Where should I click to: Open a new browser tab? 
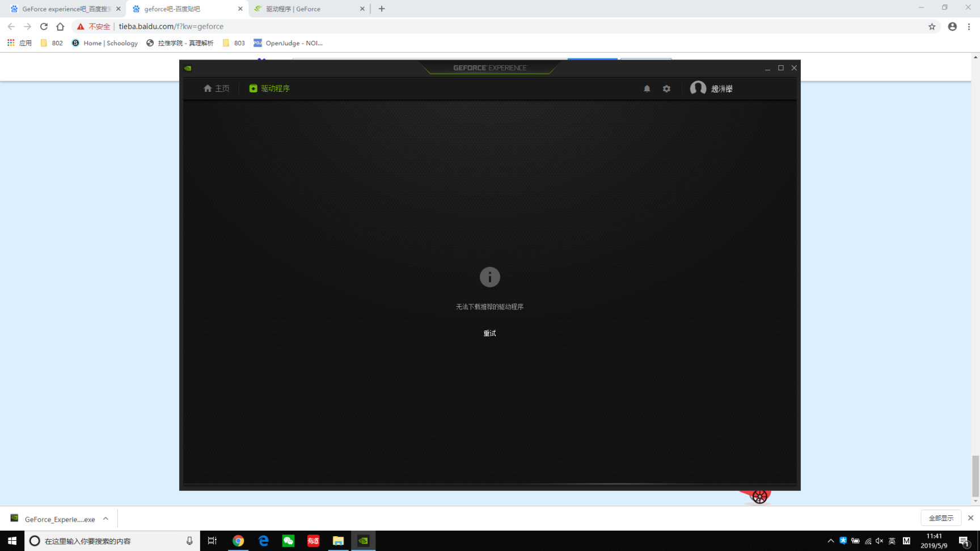point(382,9)
